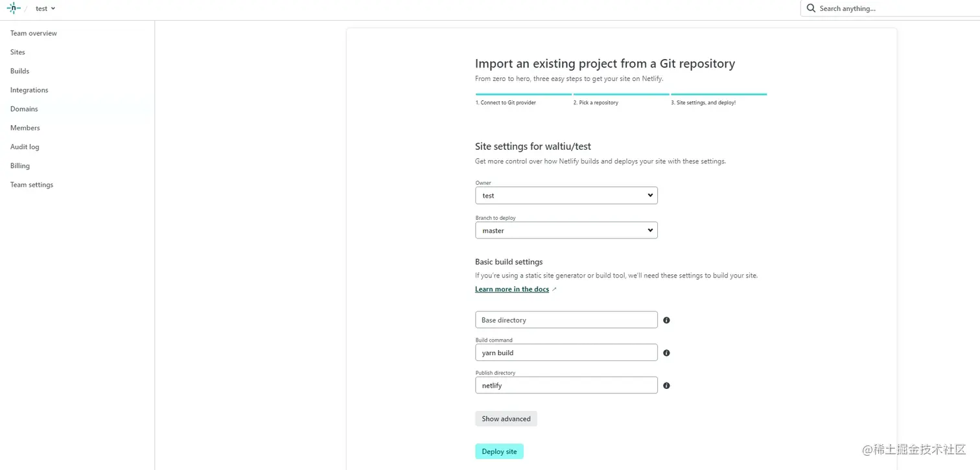Click the Publish directory info icon
The width and height of the screenshot is (980, 470).
point(666,386)
